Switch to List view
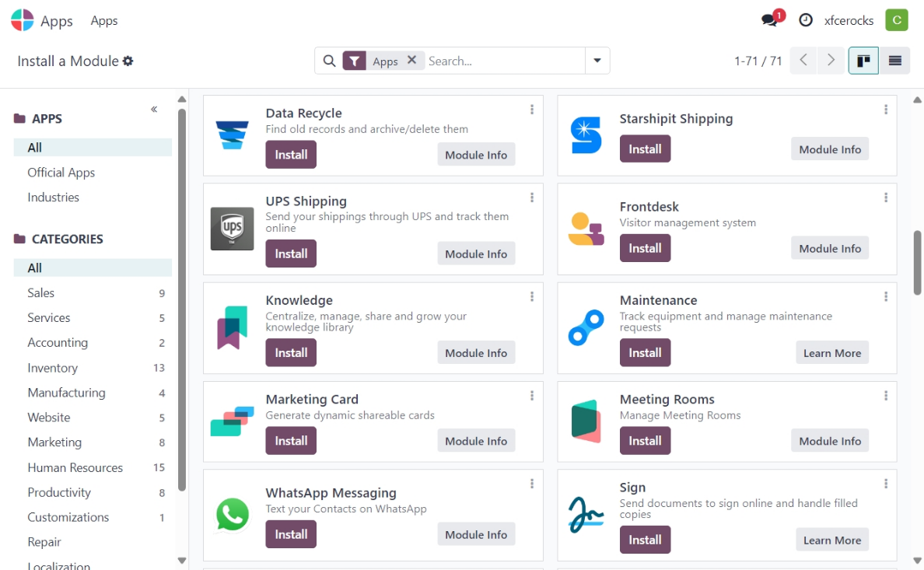Screen dimensions: 924x570 click(895, 61)
